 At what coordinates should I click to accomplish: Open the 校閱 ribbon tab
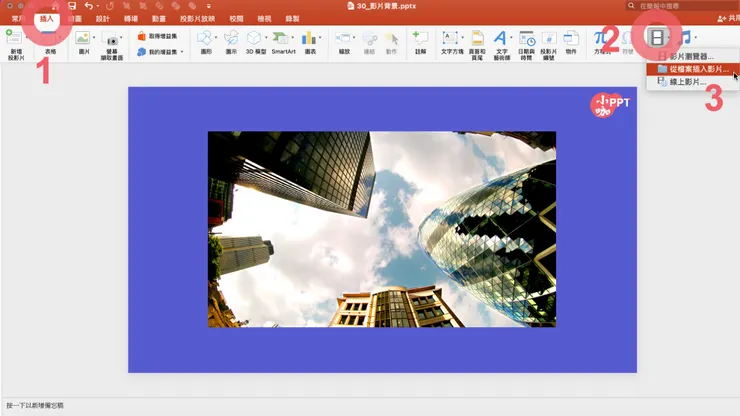click(236, 19)
